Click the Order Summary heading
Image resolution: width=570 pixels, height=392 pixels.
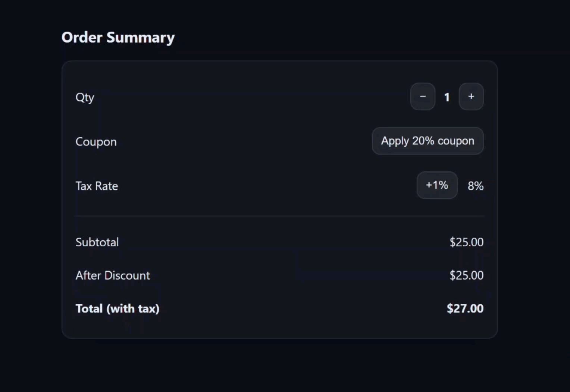[118, 37]
